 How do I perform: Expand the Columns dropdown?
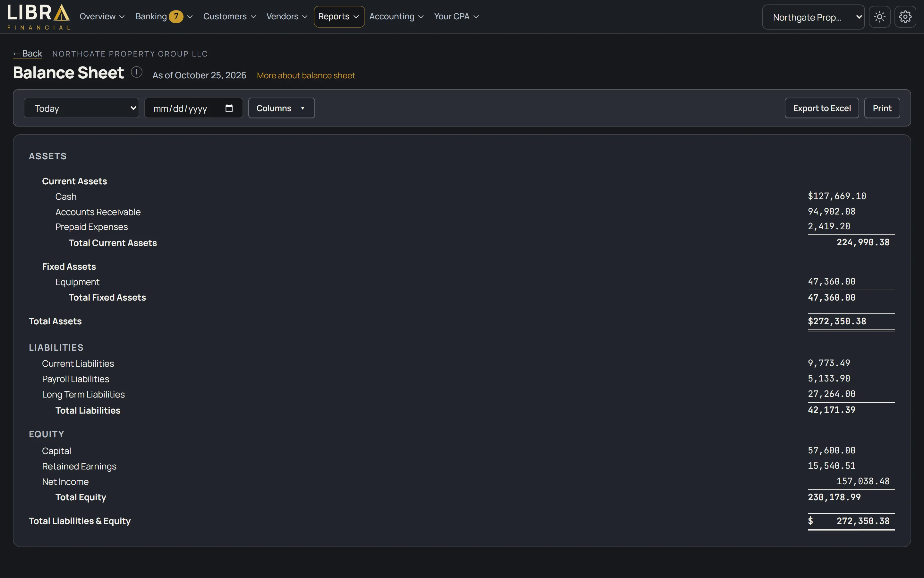281,108
